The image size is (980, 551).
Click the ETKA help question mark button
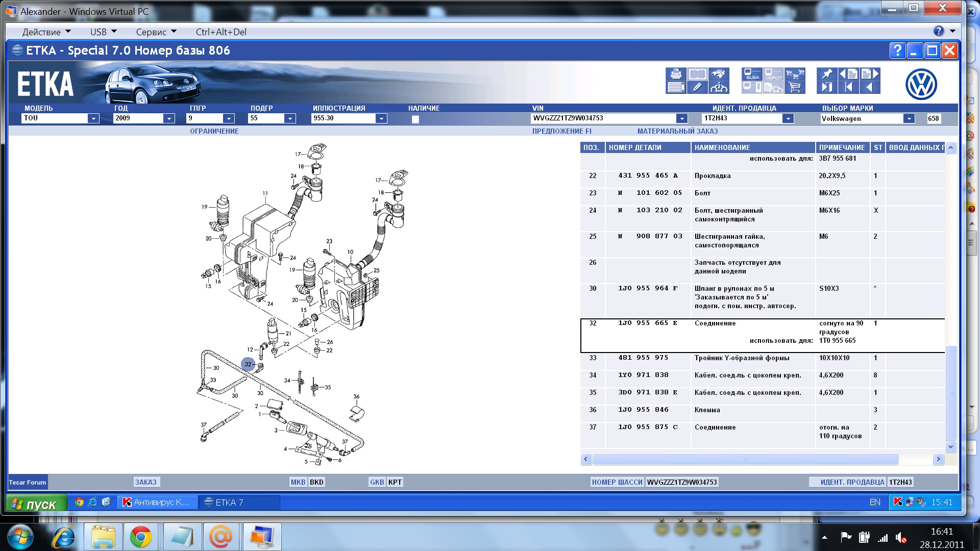[897, 51]
